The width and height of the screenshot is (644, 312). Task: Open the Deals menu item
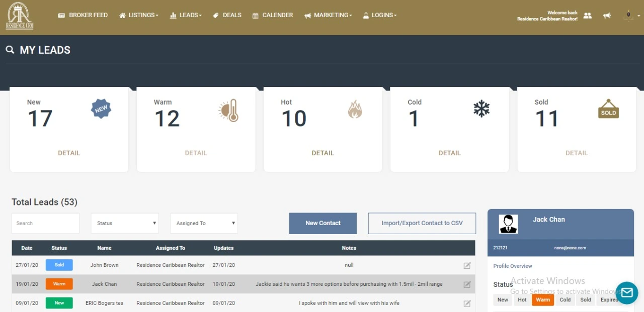coord(227,16)
